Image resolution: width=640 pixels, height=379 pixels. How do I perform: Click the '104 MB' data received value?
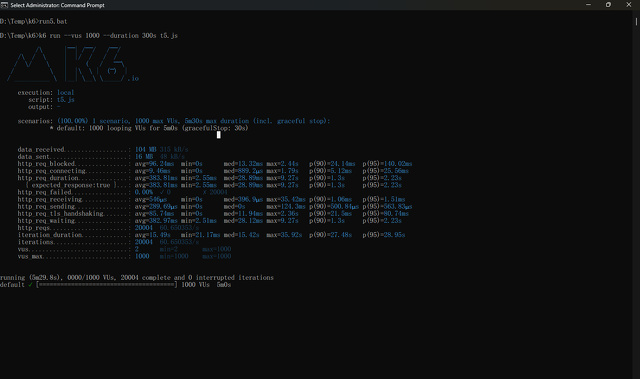pos(145,150)
